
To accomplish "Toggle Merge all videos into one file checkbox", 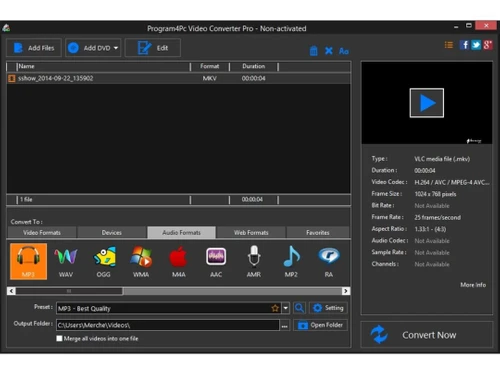I will [x=59, y=338].
